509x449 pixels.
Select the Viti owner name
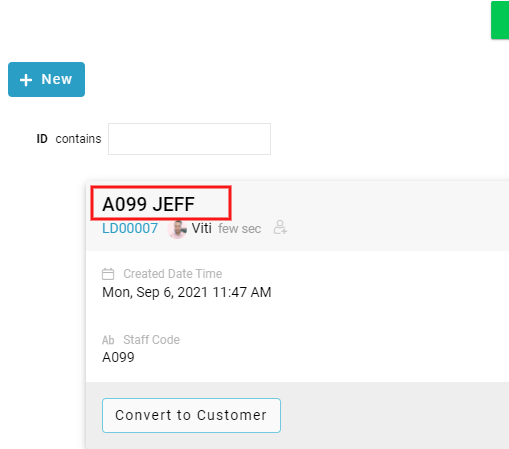[x=201, y=229]
